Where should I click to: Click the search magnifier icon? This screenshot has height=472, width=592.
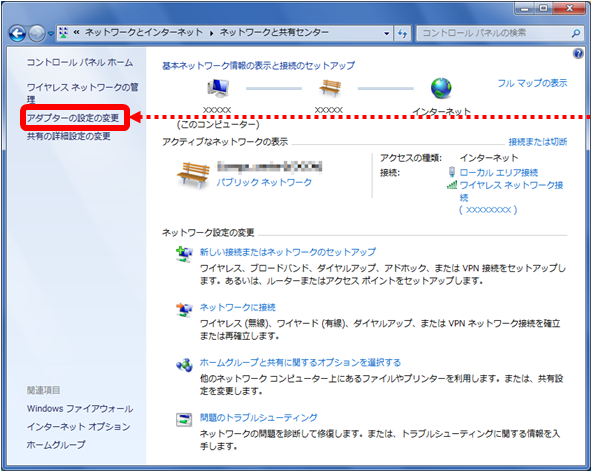[576, 33]
